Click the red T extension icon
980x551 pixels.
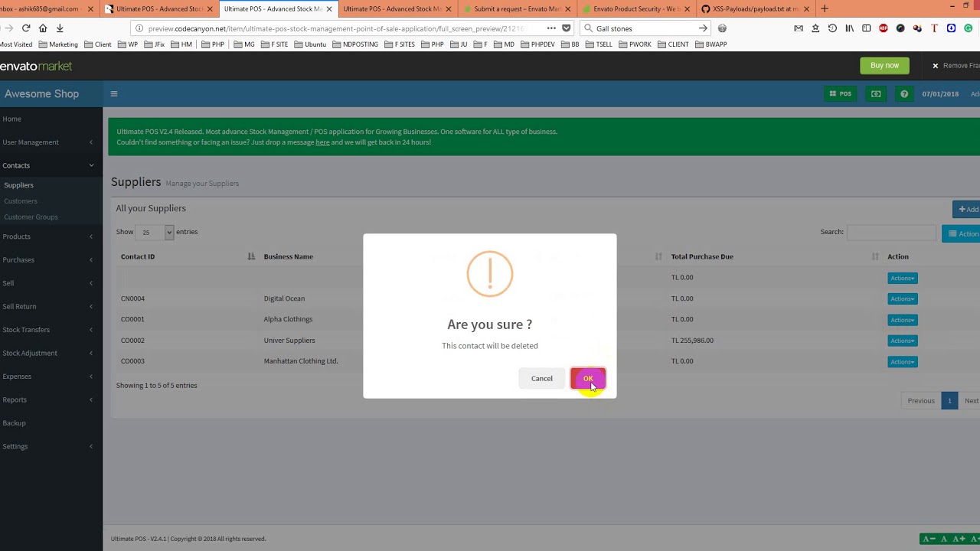coord(934,28)
